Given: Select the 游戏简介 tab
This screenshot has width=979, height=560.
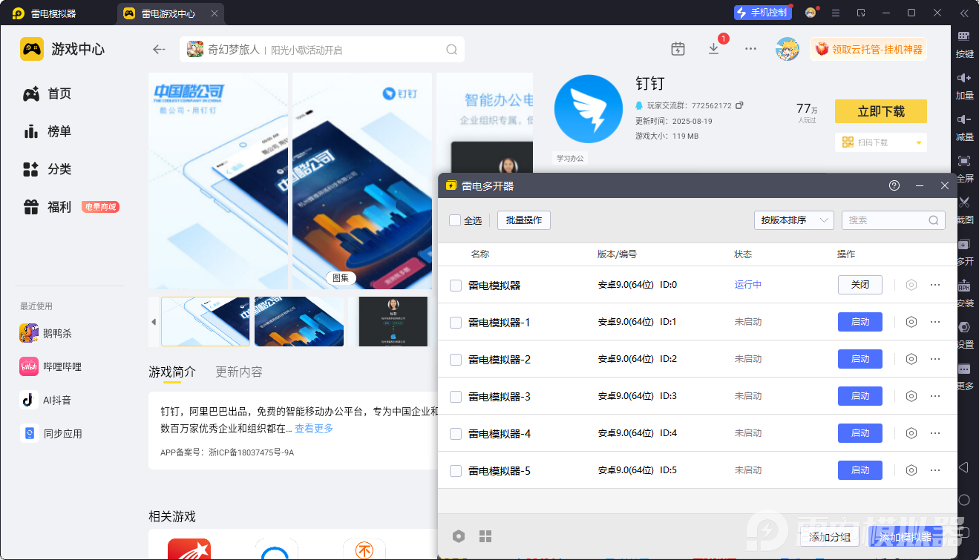Looking at the screenshot, I should (172, 372).
